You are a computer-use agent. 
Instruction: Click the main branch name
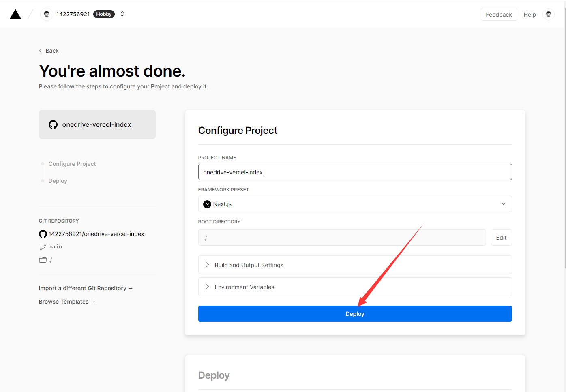(55, 246)
